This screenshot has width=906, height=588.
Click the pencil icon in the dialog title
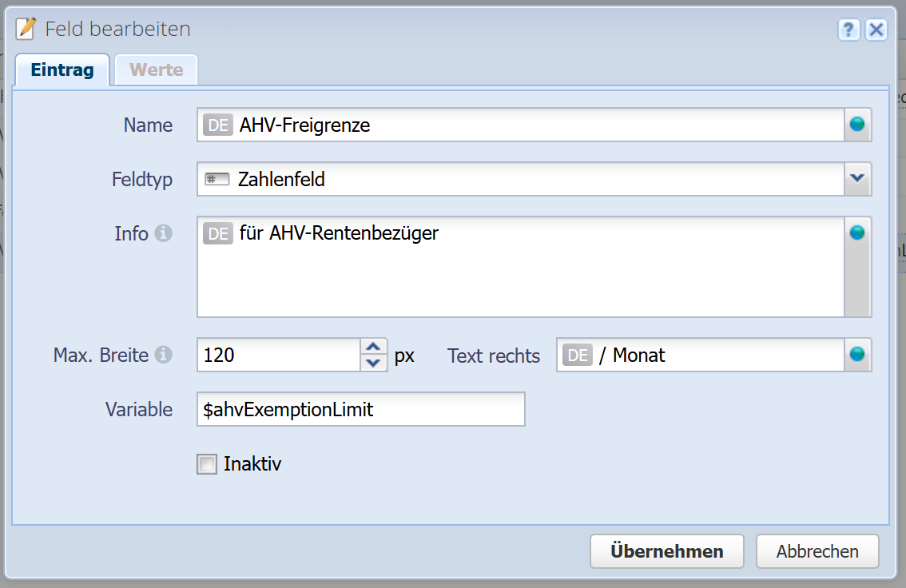26,30
